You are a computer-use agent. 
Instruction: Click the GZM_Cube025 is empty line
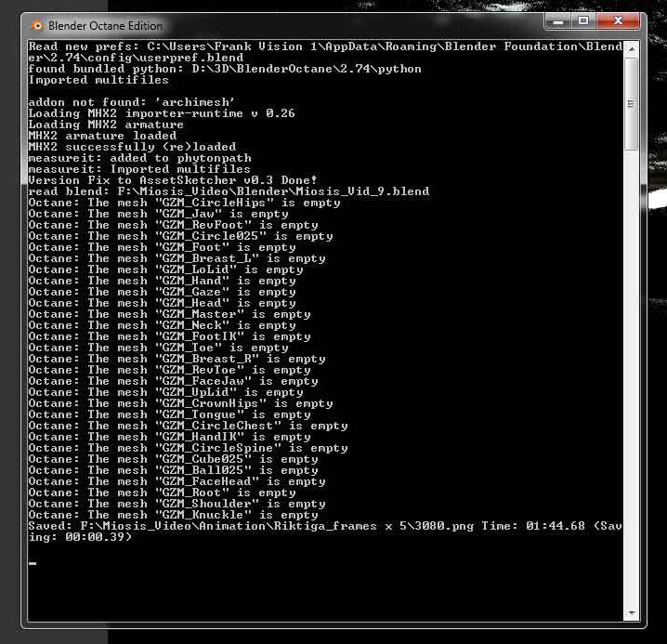tap(173, 459)
